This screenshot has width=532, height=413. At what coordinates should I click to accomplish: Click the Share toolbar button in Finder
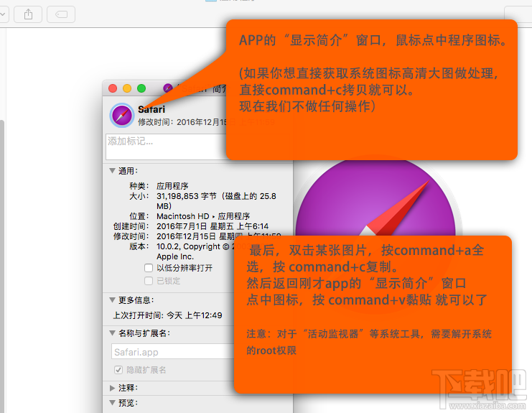tap(28, 14)
